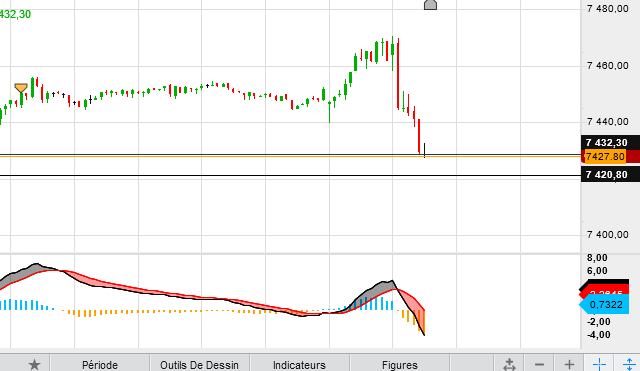
Task: Click the orange horizontal price line
Action: (290, 157)
